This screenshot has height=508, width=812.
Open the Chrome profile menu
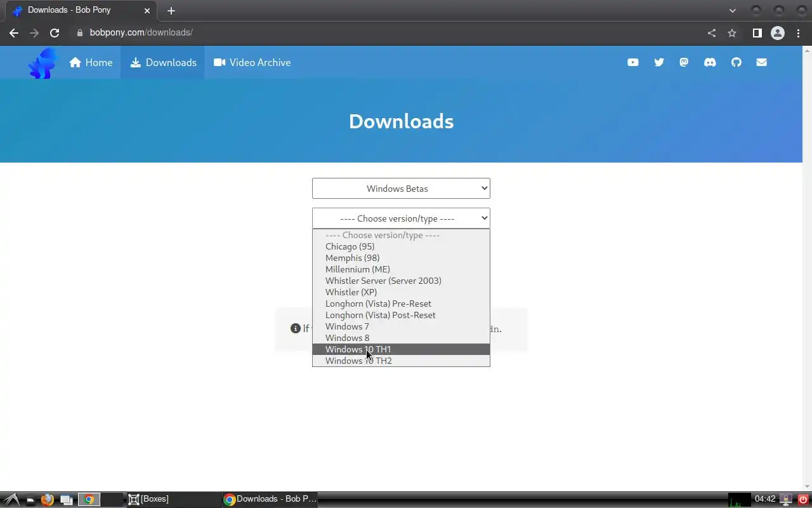(x=778, y=33)
